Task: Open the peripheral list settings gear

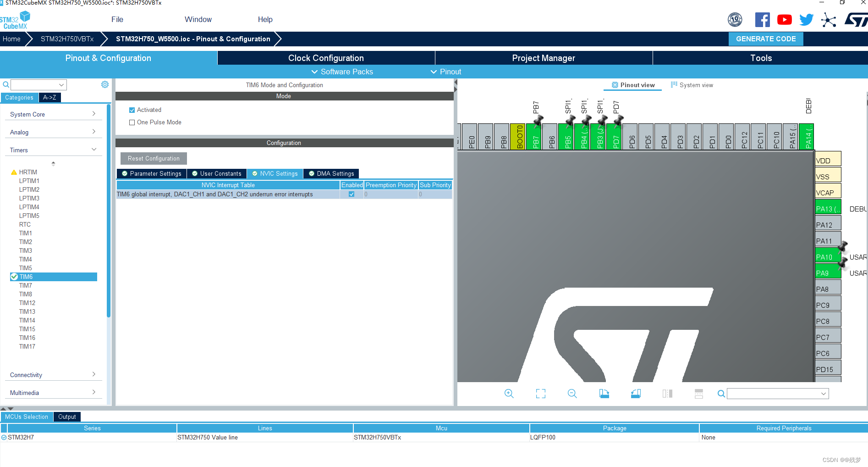Action: point(105,84)
